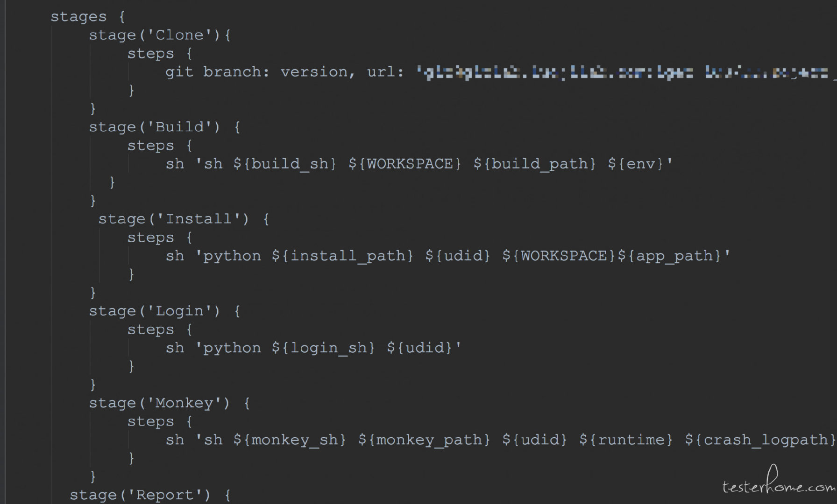Viewport: 837px width, 504px height.
Task: Click the ${login_sh} variable
Action: 323,348
